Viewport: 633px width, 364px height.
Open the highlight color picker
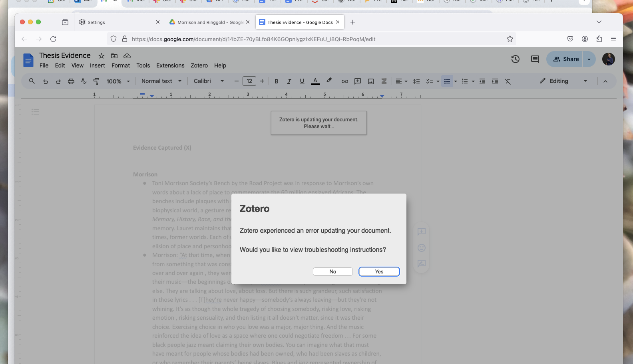[x=329, y=81]
